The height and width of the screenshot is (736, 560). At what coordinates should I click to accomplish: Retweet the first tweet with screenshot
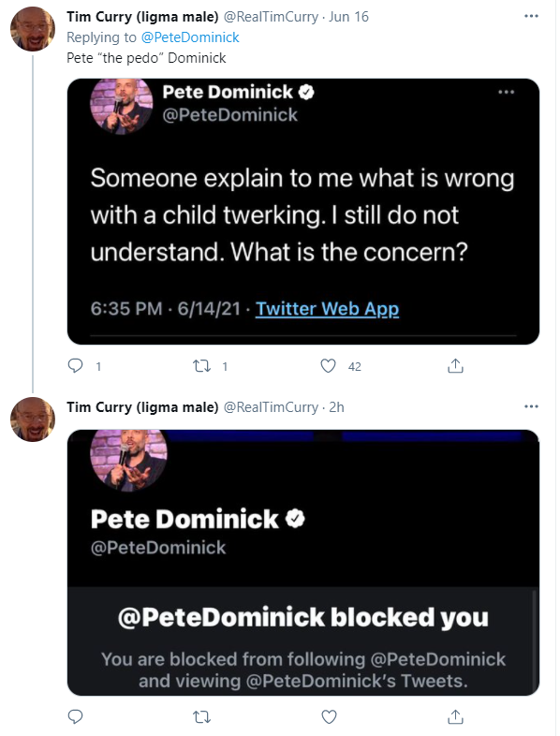[x=202, y=365]
